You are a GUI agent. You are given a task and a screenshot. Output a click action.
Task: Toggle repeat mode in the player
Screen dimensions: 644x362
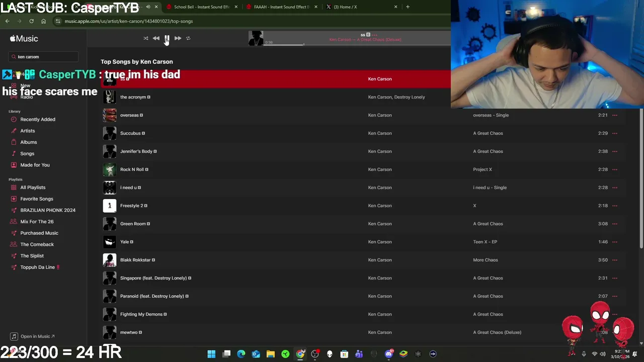point(188,38)
